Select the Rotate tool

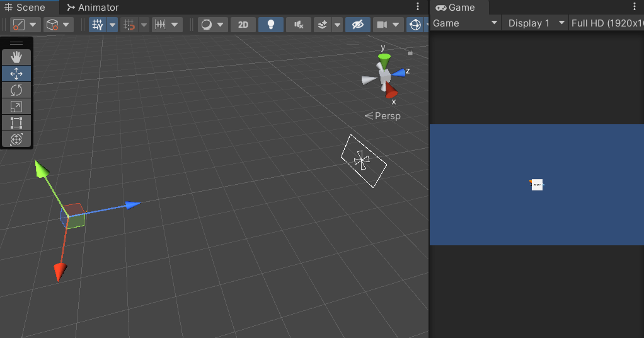tap(16, 90)
